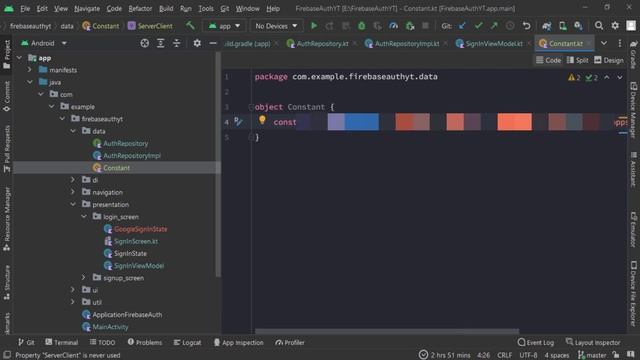Hide the project panel with minus icon
Screen dimensions: 640x360
tap(213, 43)
